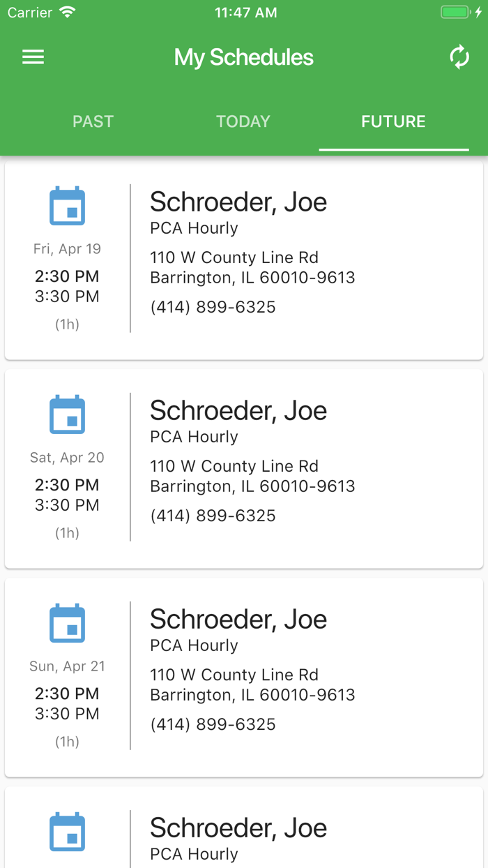The width and height of the screenshot is (488, 868).
Task: Open the navigation hamburger menu
Action: tap(32, 57)
